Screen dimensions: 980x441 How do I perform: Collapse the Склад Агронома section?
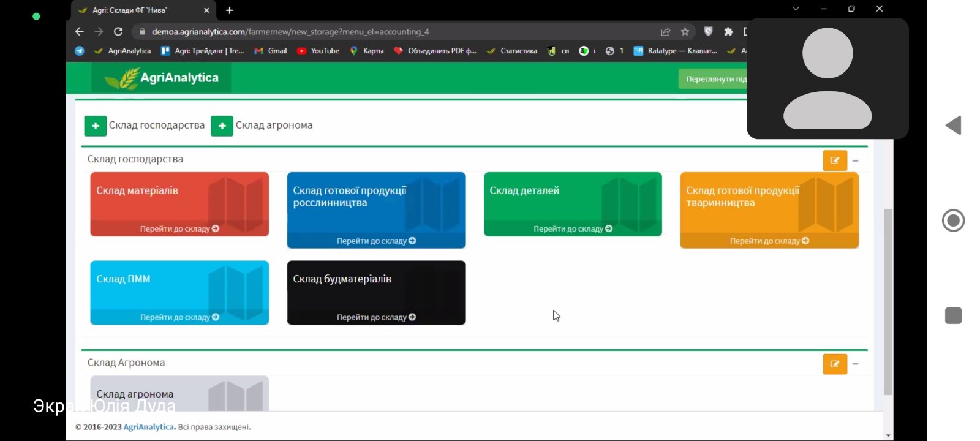coord(856,364)
